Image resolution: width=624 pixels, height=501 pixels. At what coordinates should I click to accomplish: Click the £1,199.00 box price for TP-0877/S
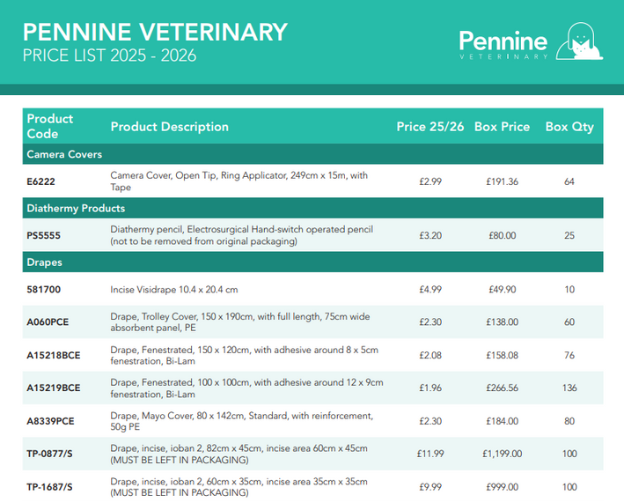501,454
